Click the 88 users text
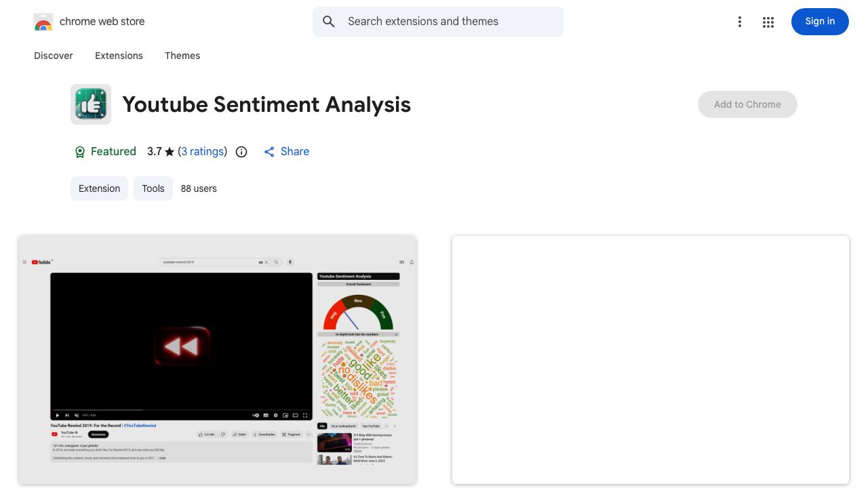 point(199,188)
